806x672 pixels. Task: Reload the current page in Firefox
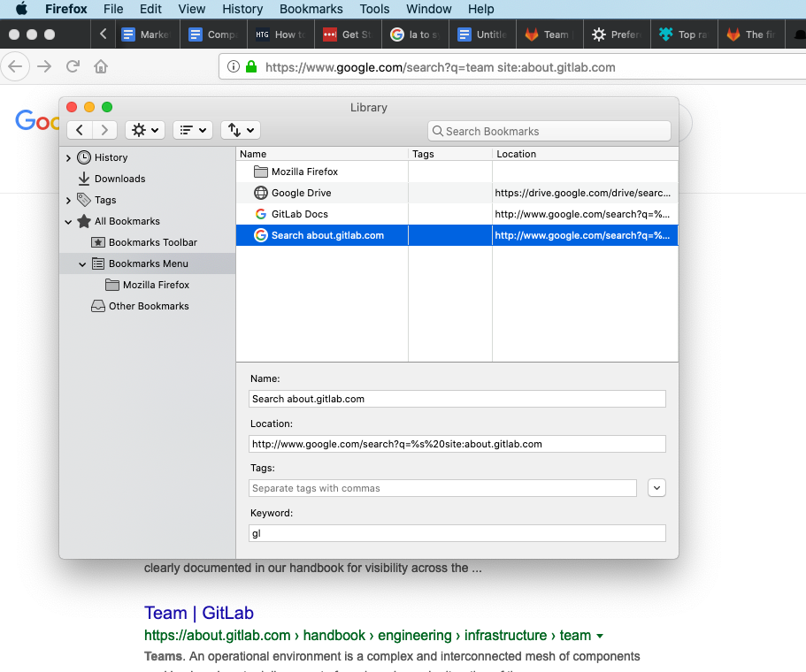(73, 66)
